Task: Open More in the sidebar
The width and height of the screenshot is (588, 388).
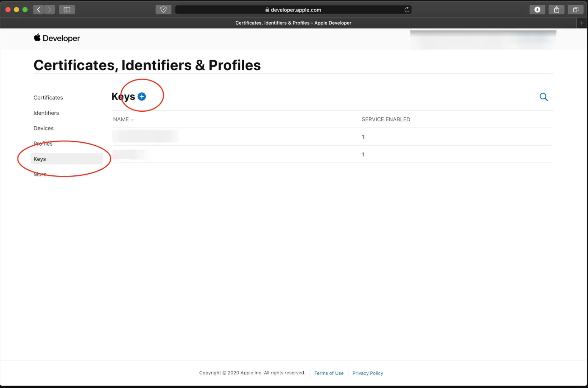Action: point(40,174)
